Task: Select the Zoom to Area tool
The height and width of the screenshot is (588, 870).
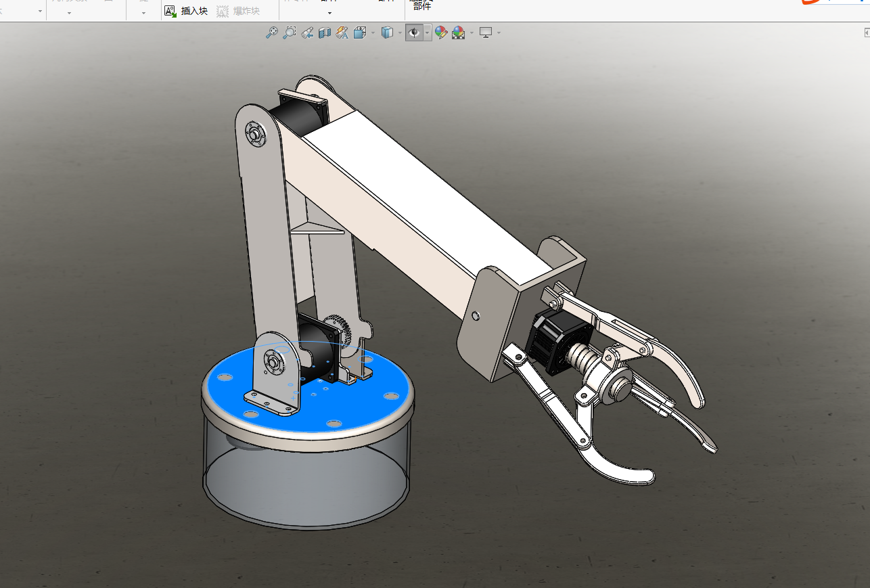Action: (x=290, y=32)
